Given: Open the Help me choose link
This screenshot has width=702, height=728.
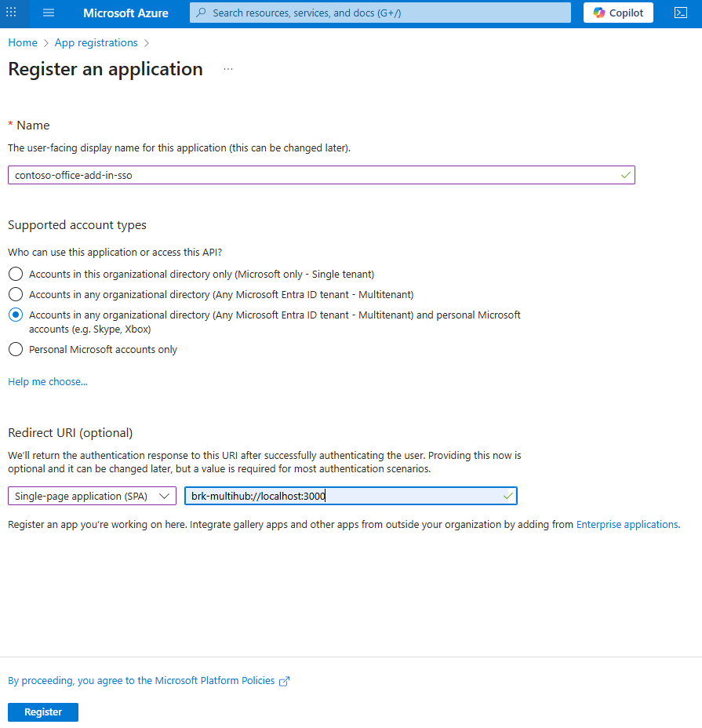Looking at the screenshot, I should pos(47,381).
